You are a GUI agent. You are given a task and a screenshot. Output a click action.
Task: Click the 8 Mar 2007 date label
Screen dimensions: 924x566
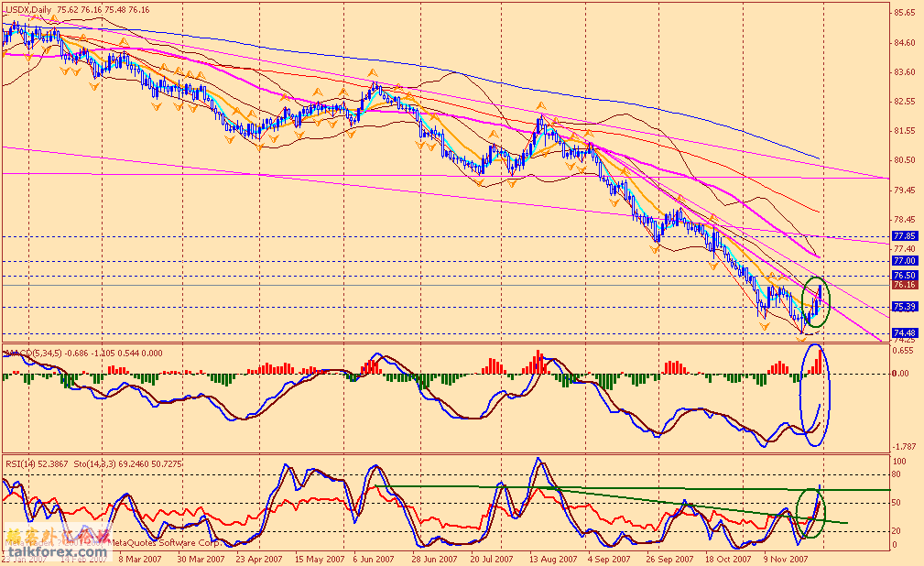tap(140, 559)
